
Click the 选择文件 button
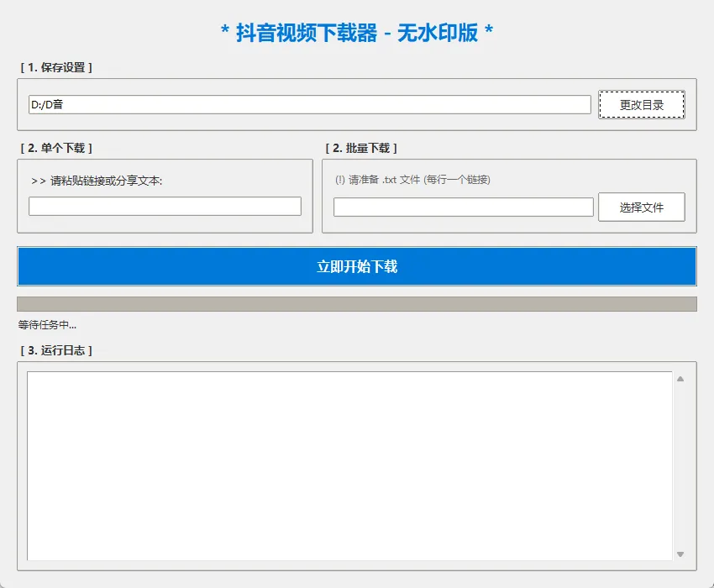pos(641,207)
